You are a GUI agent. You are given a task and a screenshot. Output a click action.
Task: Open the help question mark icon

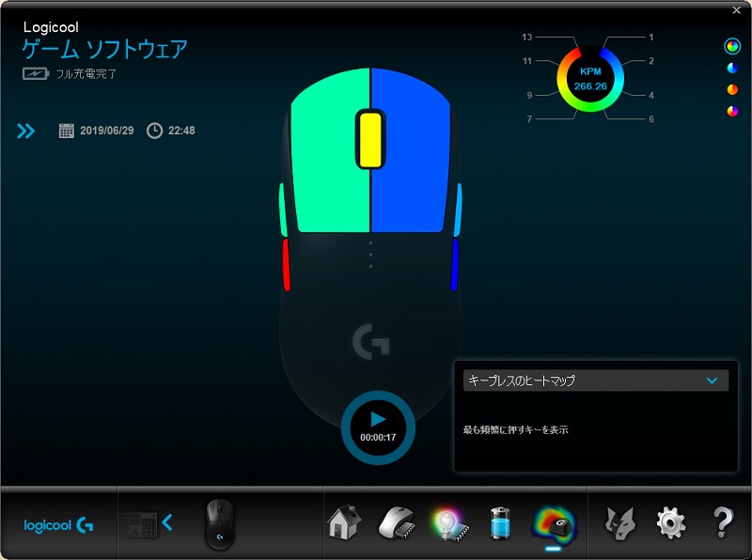[x=723, y=522]
